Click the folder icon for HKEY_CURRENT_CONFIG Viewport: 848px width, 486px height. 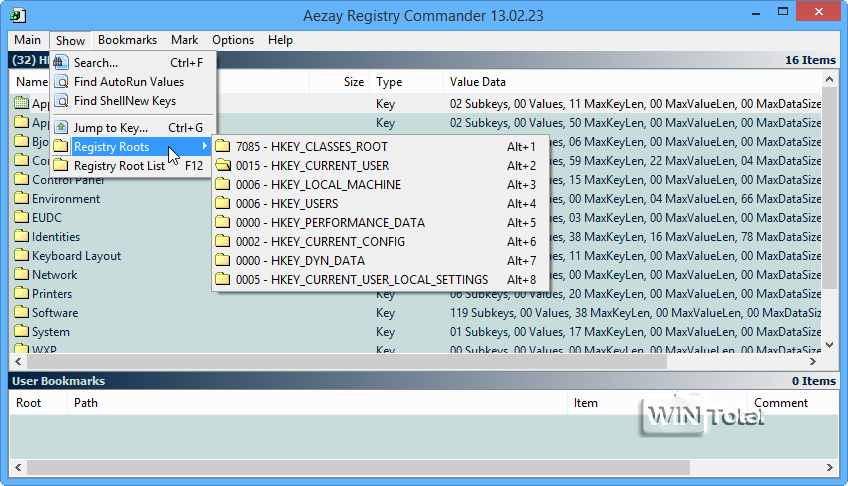[223, 241]
